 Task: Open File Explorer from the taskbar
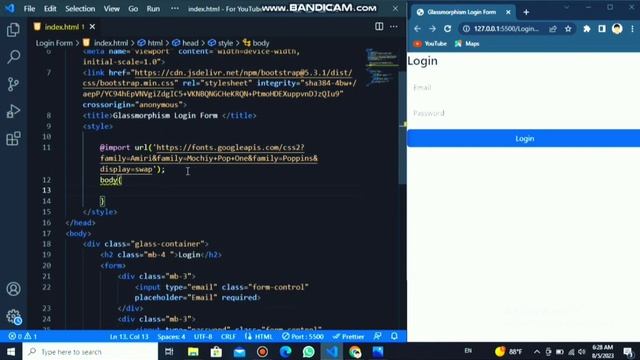click(193, 351)
